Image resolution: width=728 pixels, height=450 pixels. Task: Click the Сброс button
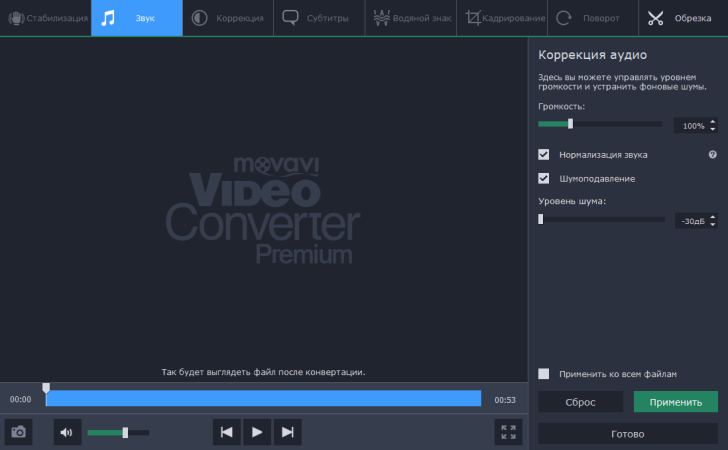[580, 402]
